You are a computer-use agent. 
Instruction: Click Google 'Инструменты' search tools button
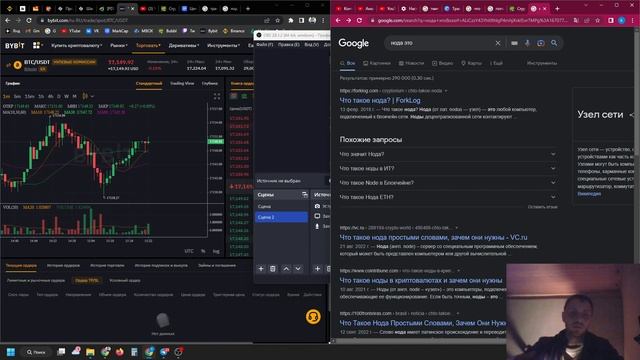[x=542, y=63]
